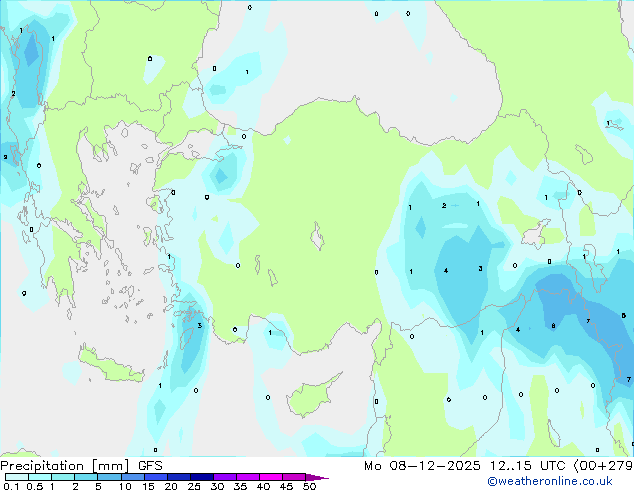Click the "[mm]" unit label
Image resolution: width=634 pixels, height=490 pixels.
pos(110,466)
